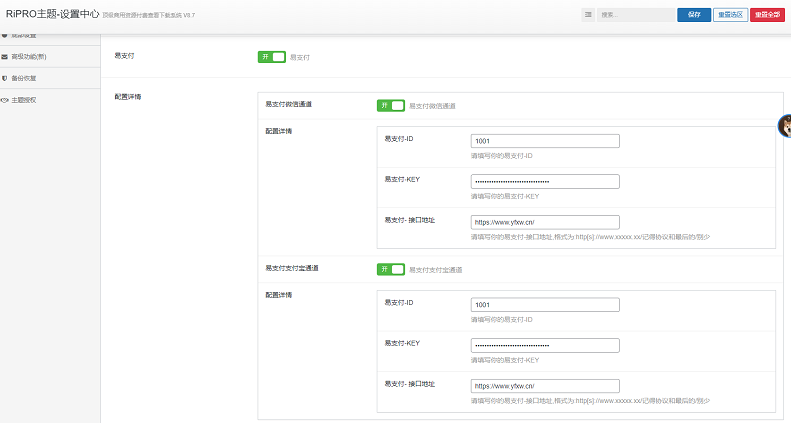Open 高级功能(新) envelope item in sidebar

pyautogui.click(x=50, y=57)
